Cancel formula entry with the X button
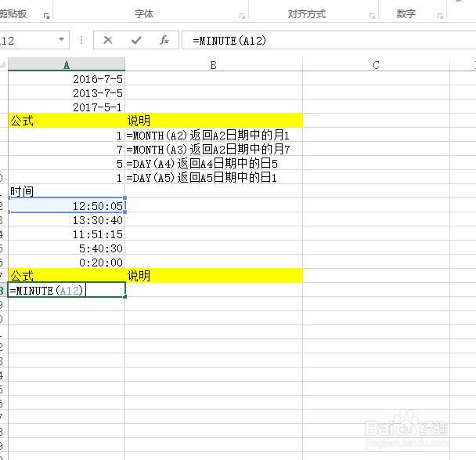Image resolution: width=476 pixels, height=460 pixels. (108, 40)
